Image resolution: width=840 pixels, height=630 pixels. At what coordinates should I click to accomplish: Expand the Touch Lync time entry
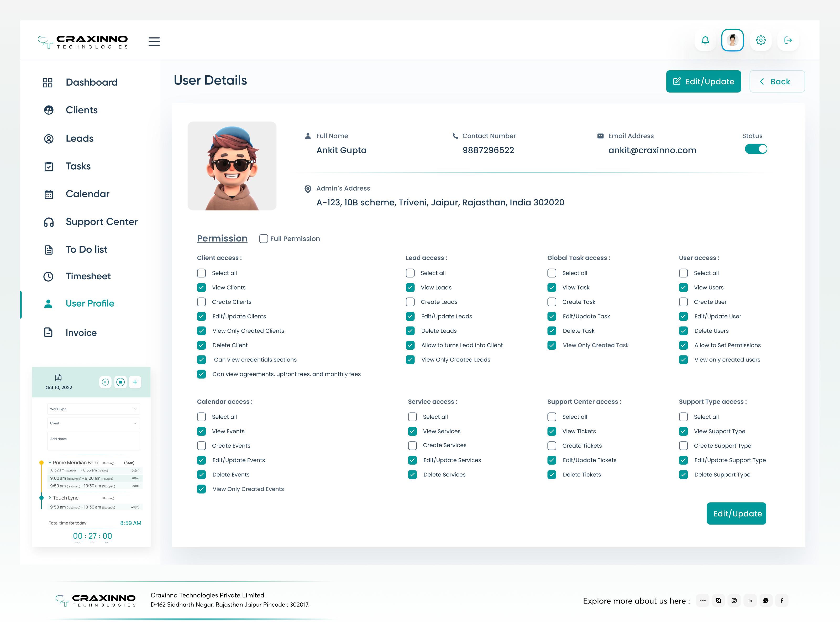50,497
